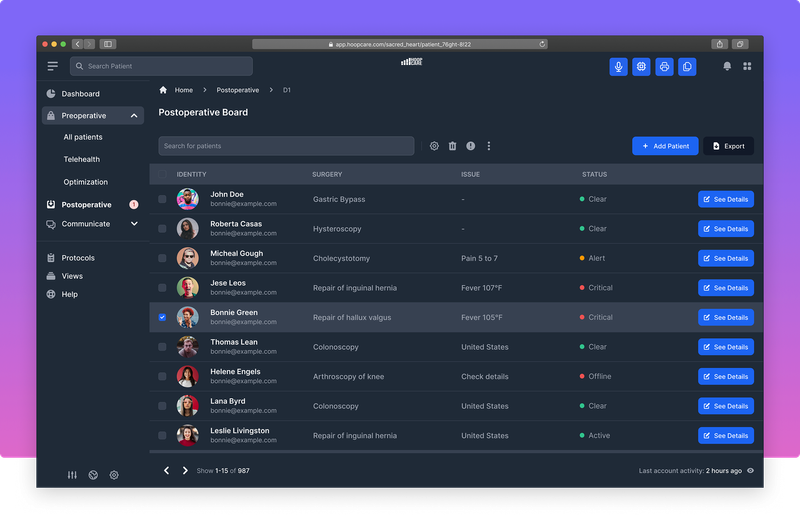Open Telehealth in the sidebar
Image resolution: width=800 pixels, height=515 pixels.
click(x=82, y=159)
